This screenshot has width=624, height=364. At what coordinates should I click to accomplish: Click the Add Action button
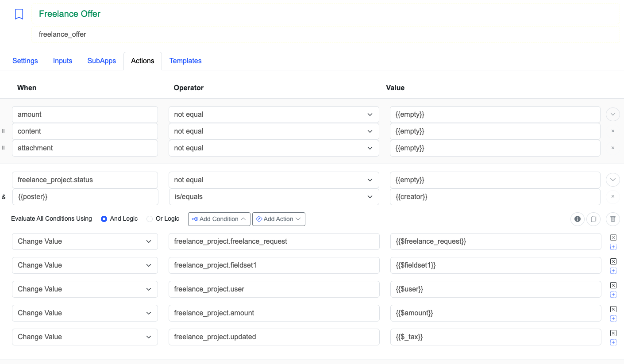279,219
